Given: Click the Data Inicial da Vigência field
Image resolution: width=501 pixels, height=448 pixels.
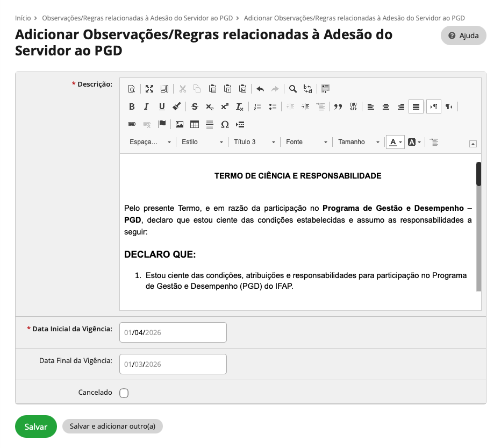Looking at the screenshot, I should [x=173, y=332].
